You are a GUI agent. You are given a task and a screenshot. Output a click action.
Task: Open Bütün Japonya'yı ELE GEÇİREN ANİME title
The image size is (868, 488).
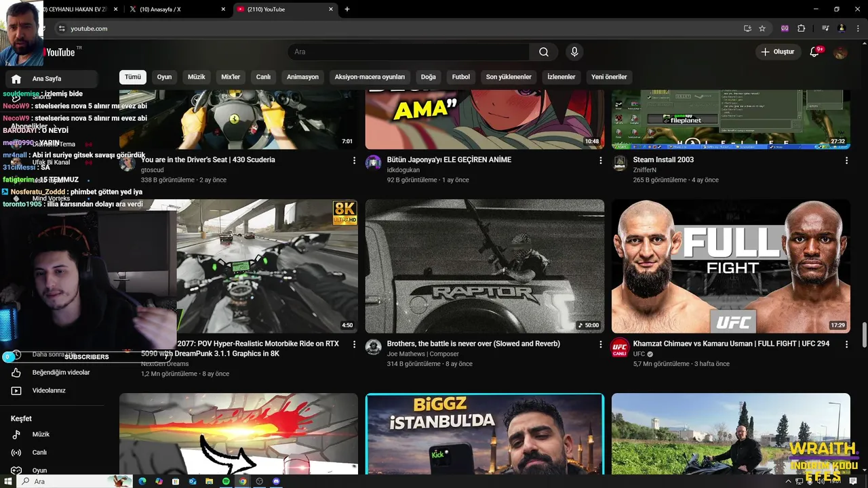click(449, 160)
